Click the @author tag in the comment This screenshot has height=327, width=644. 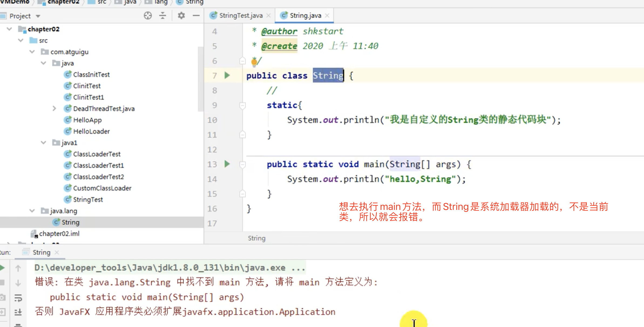point(279,31)
